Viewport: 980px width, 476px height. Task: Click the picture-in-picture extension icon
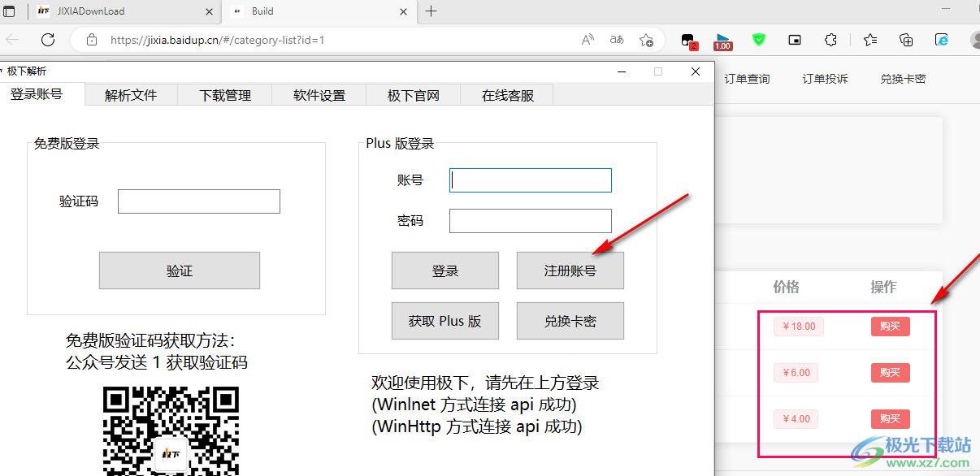coord(796,40)
